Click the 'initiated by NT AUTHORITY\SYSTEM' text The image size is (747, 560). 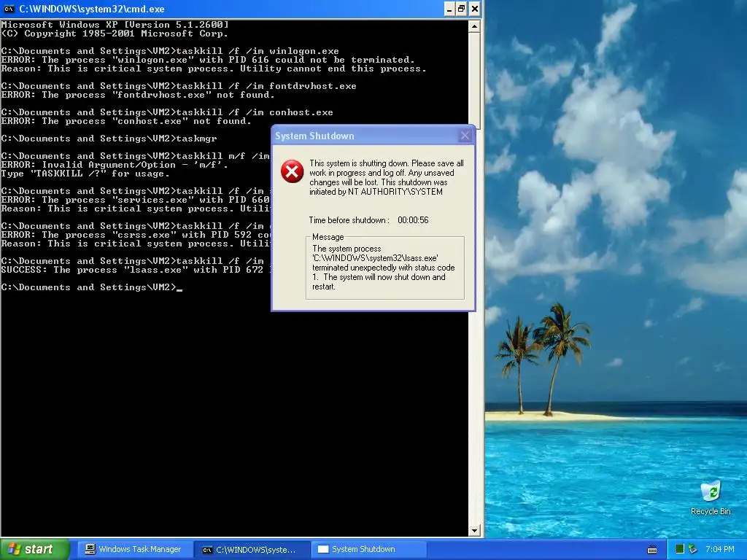(x=376, y=192)
